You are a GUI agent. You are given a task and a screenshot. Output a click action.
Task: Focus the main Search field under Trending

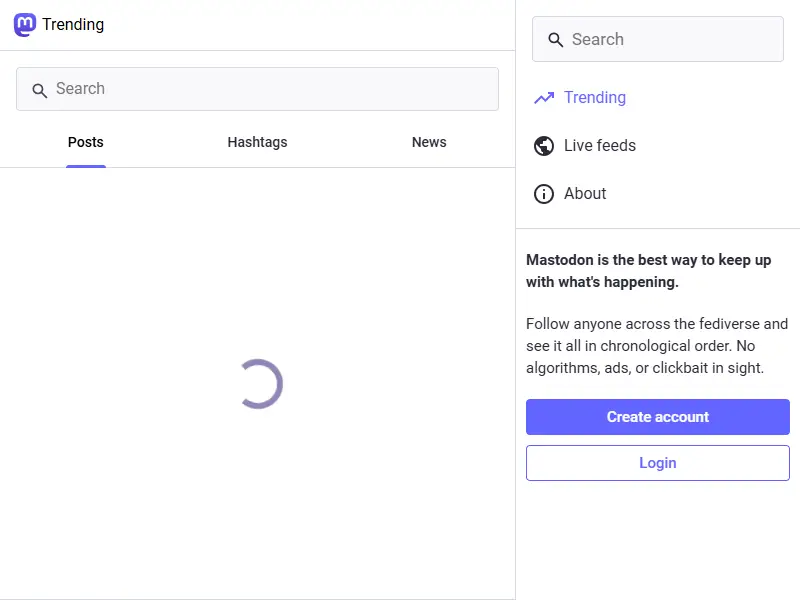click(257, 89)
